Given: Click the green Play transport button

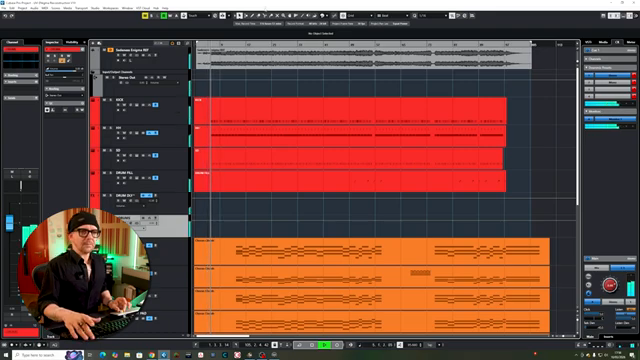Looking at the screenshot, I should (x=324, y=345).
